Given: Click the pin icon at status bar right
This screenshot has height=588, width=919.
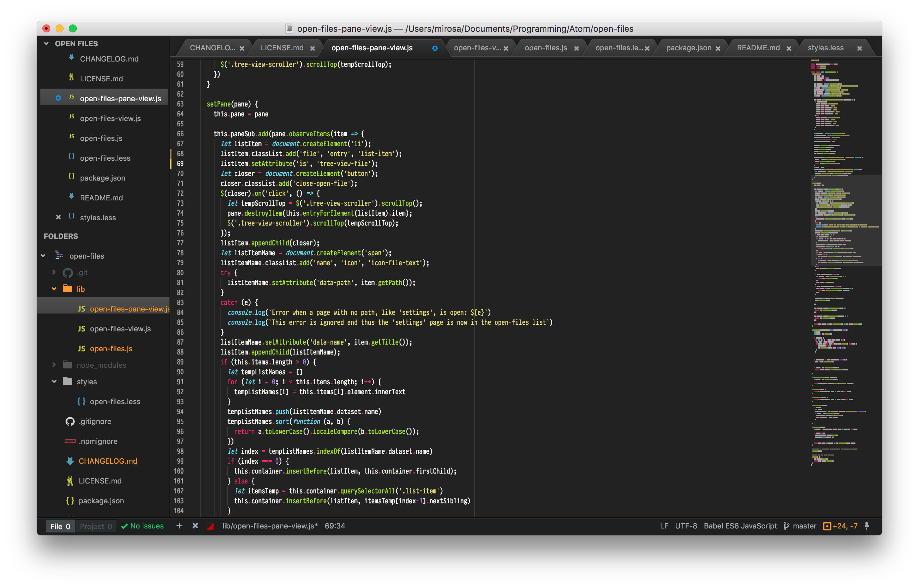Looking at the screenshot, I should [x=867, y=526].
